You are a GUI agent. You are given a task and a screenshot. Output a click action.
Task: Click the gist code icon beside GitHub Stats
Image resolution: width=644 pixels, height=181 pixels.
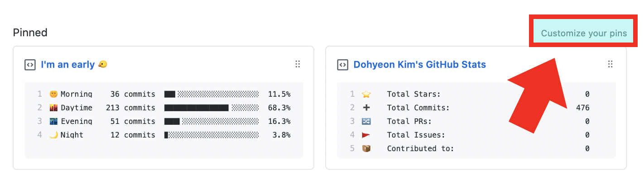click(342, 65)
